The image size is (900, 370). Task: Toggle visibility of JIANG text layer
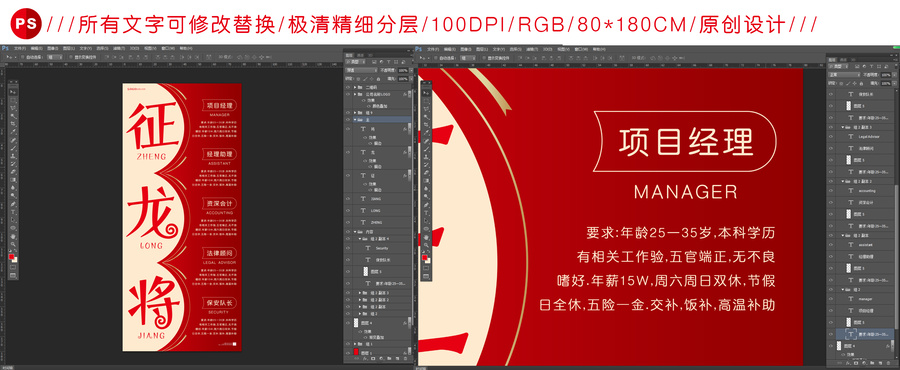[x=348, y=199]
